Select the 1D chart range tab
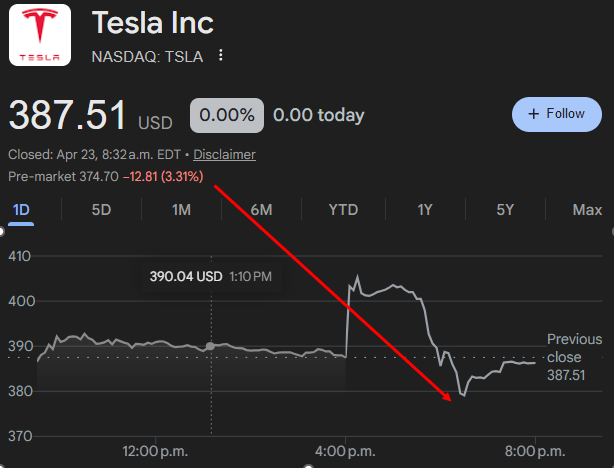Image resolution: width=614 pixels, height=468 pixels. tap(22, 210)
